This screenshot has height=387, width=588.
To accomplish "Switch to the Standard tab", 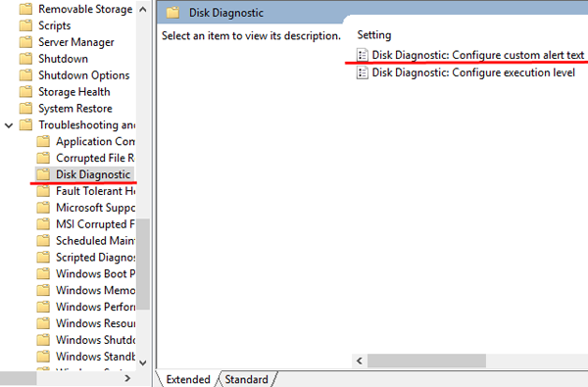I will point(246,379).
